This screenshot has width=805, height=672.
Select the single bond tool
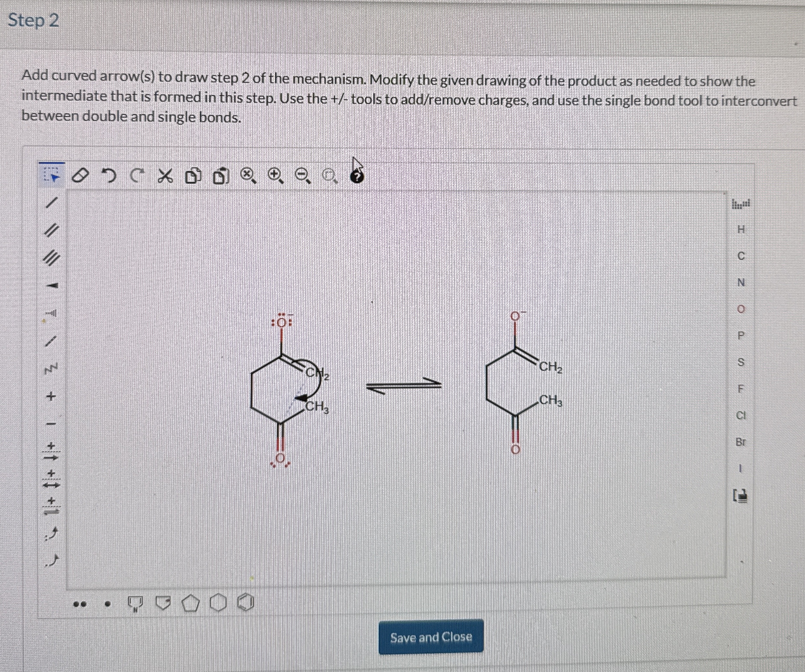[52, 202]
